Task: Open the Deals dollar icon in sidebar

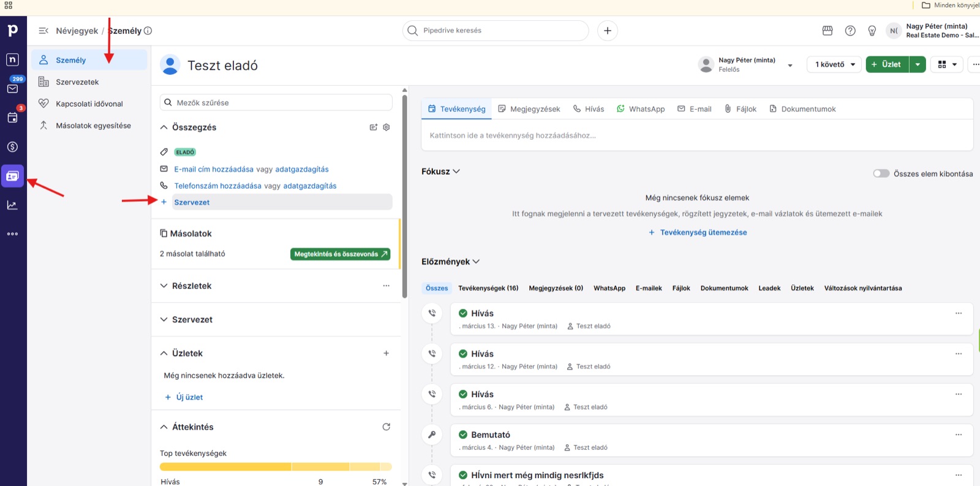Action: click(12, 147)
